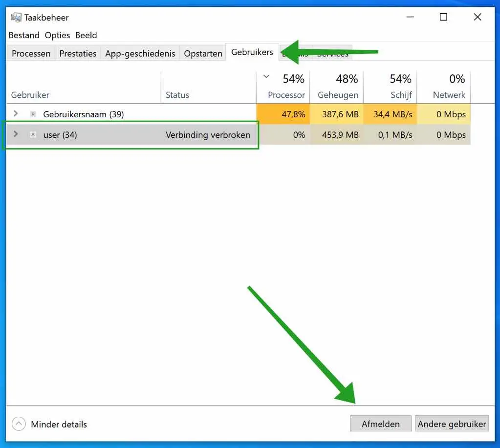The height and width of the screenshot is (448, 500).
Task: Sort by Processor 54% column header
Action: coord(283,86)
